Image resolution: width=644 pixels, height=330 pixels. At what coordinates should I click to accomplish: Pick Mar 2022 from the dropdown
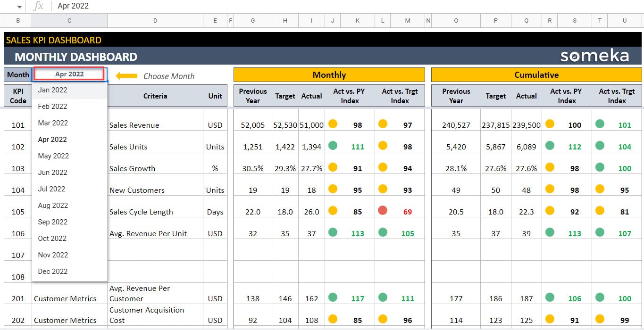click(69, 123)
